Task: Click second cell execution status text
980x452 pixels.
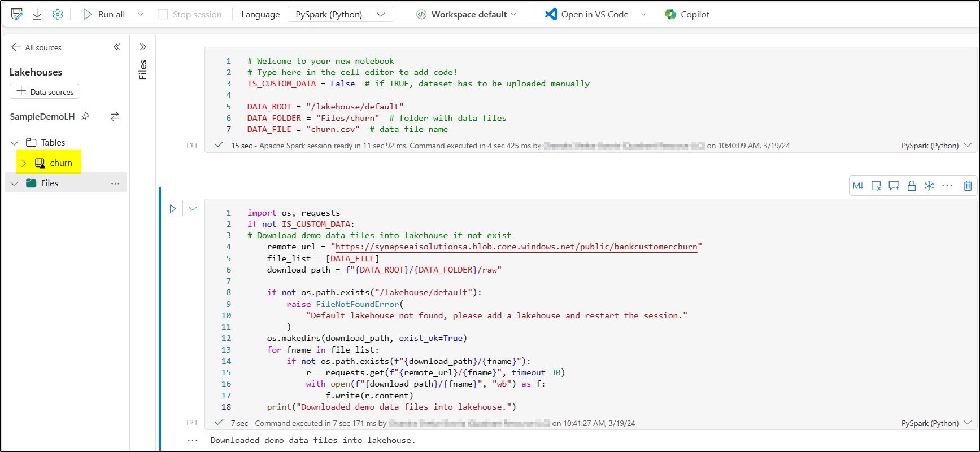Action: pos(433,423)
